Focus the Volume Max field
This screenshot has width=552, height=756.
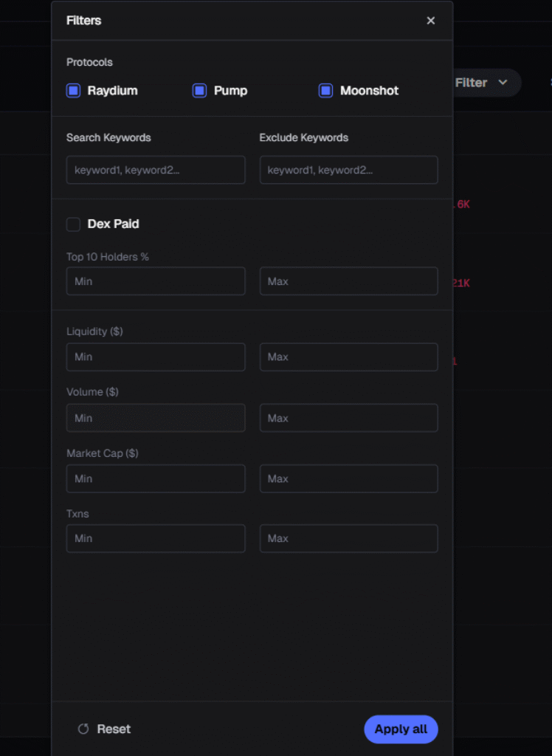pyautogui.click(x=348, y=418)
